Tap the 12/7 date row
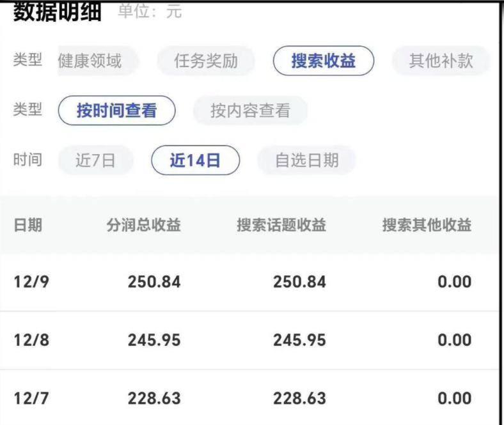504x425 pixels. coord(31,398)
